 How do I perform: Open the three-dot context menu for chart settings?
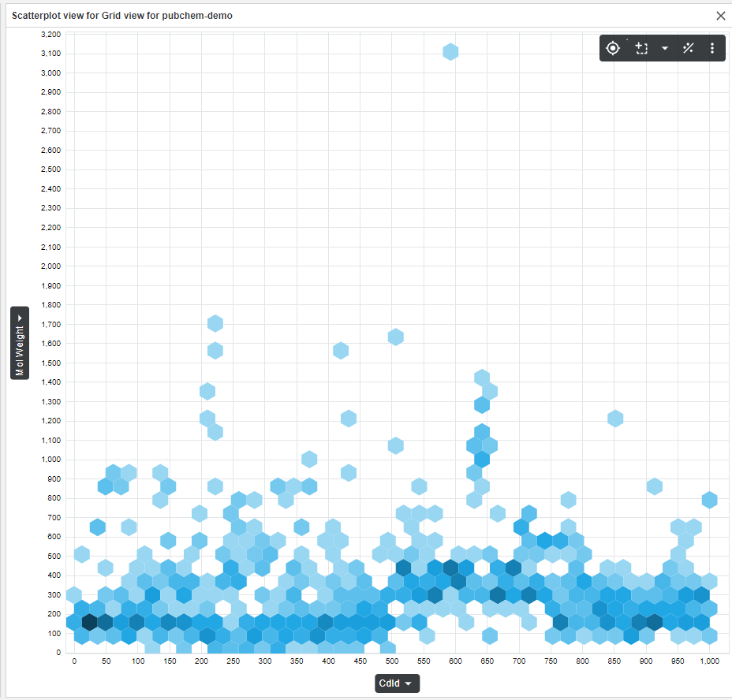click(x=712, y=48)
